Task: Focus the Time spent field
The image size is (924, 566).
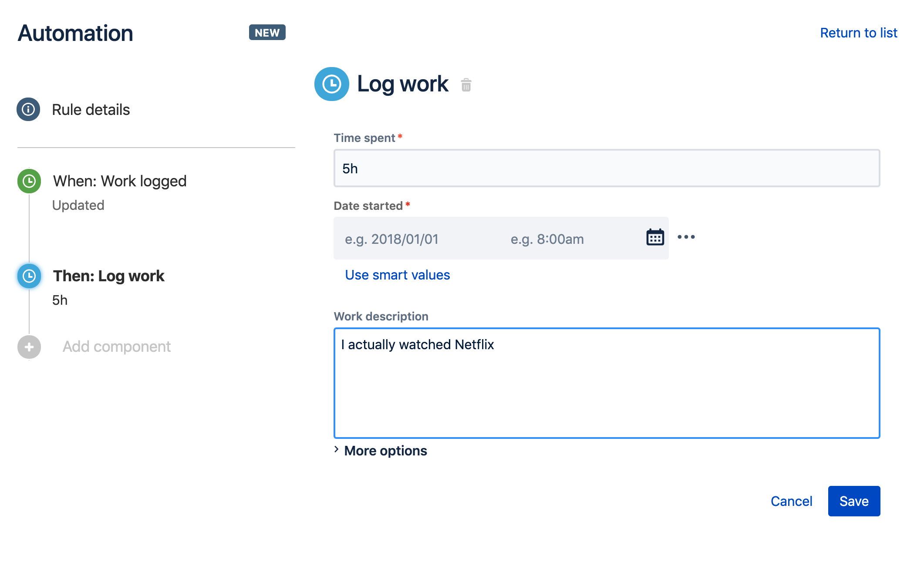Action: pos(607,168)
